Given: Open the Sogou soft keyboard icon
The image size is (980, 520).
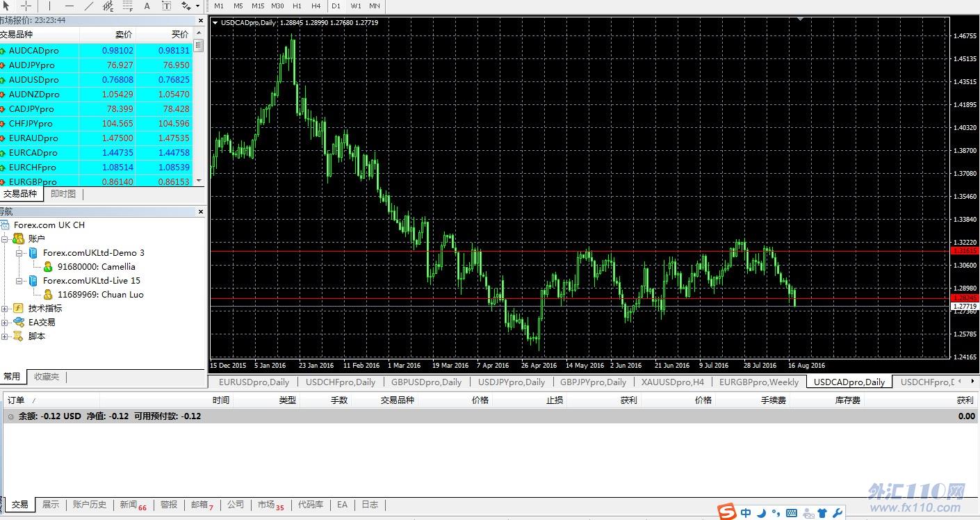Looking at the screenshot, I should 792,513.
